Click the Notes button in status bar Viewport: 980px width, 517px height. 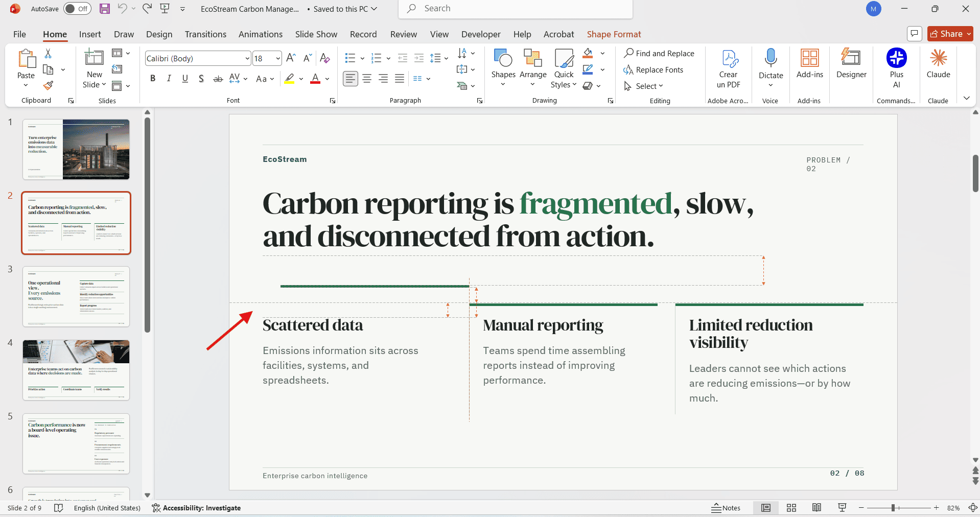tap(726, 508)
